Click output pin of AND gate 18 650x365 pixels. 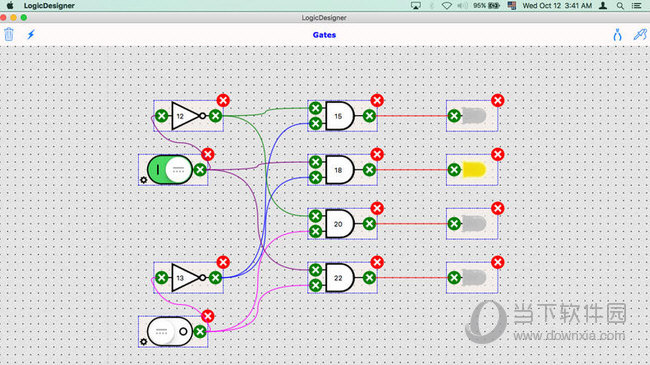(369, 170)
